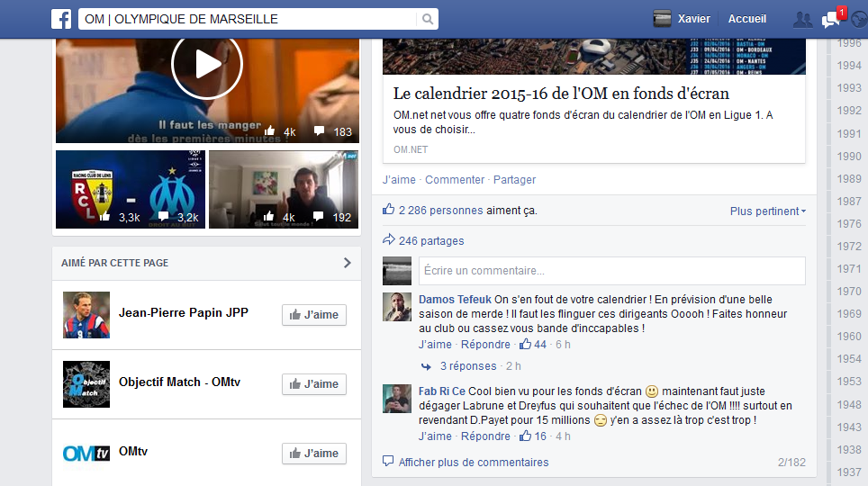868x486 pixels.
Task: Like the Jean-Pierre Papin JPP page
Action: click(x=314, y=314)
